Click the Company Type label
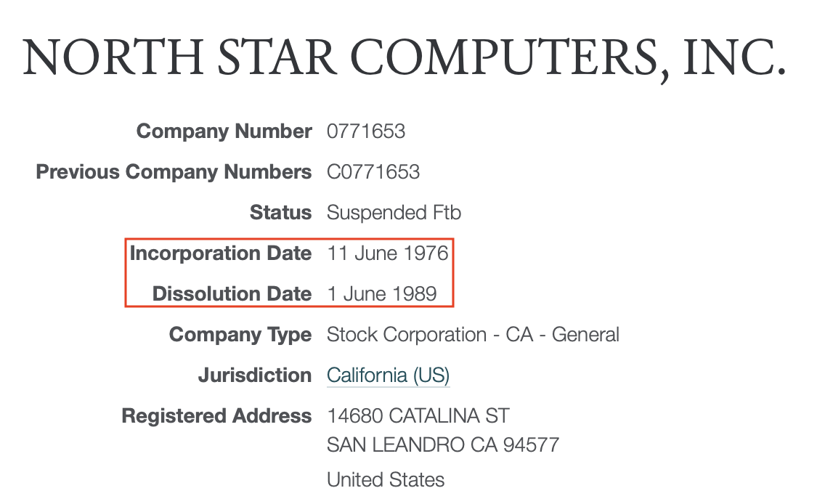The image size is (825, 504). 240,335
